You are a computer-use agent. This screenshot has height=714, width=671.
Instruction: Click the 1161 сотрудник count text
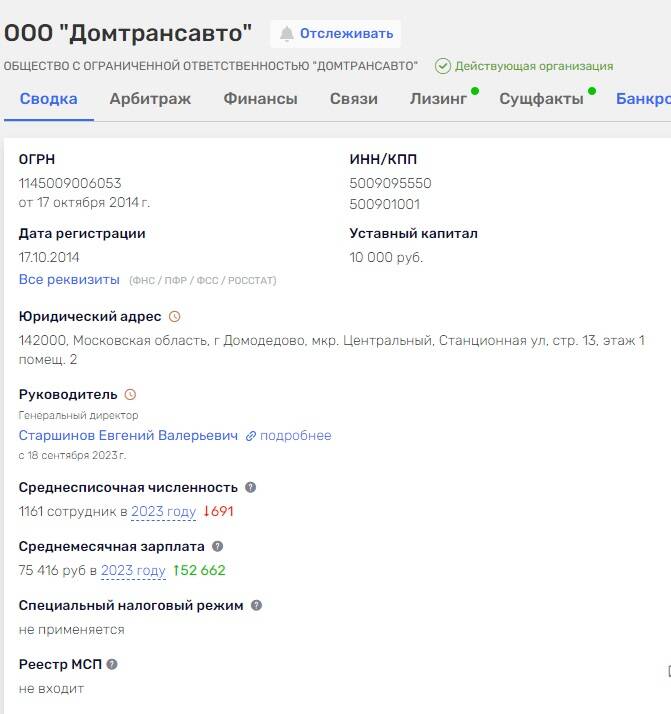point(67,511)
